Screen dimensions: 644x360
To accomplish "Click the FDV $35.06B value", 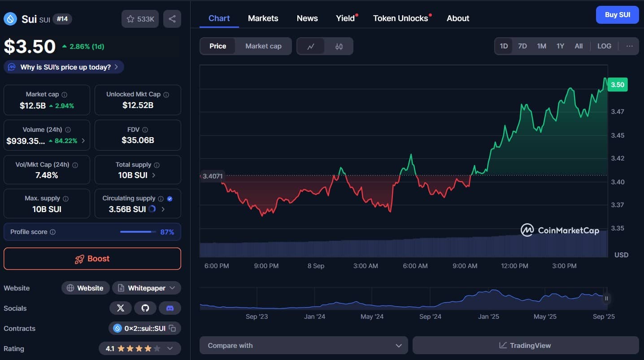I will click(138, 140).
